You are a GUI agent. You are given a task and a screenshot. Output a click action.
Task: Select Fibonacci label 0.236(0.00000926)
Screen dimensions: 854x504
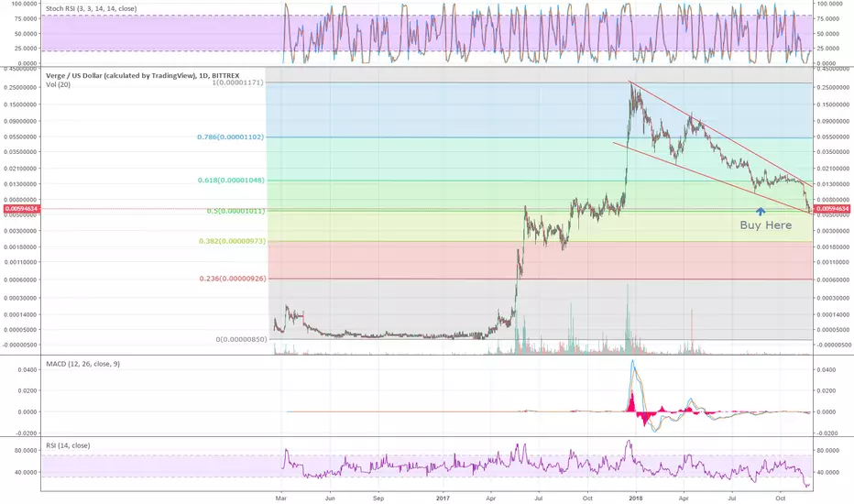pyautogui.click(x=233, y=279)
